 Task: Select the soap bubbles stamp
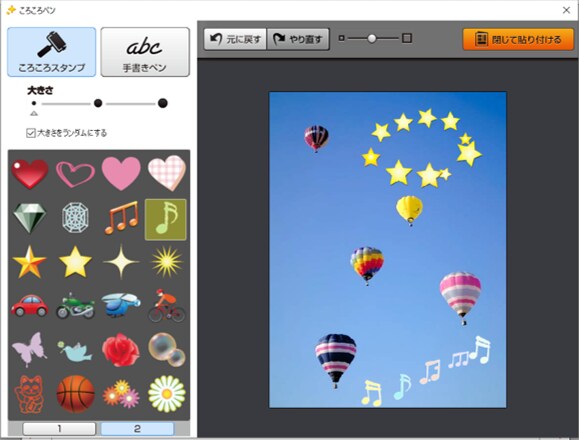tap(167, 350)
